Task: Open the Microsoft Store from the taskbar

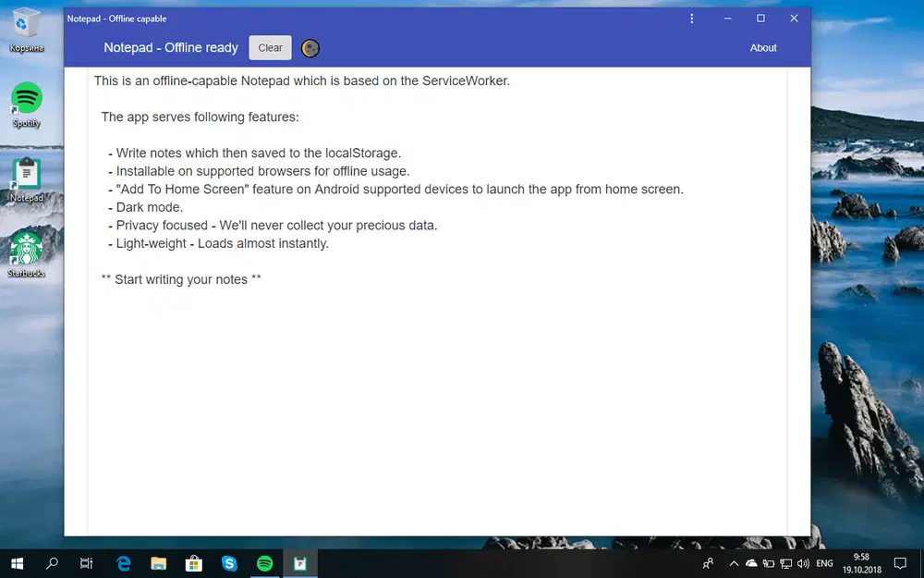Action: [x=193, y=563]
